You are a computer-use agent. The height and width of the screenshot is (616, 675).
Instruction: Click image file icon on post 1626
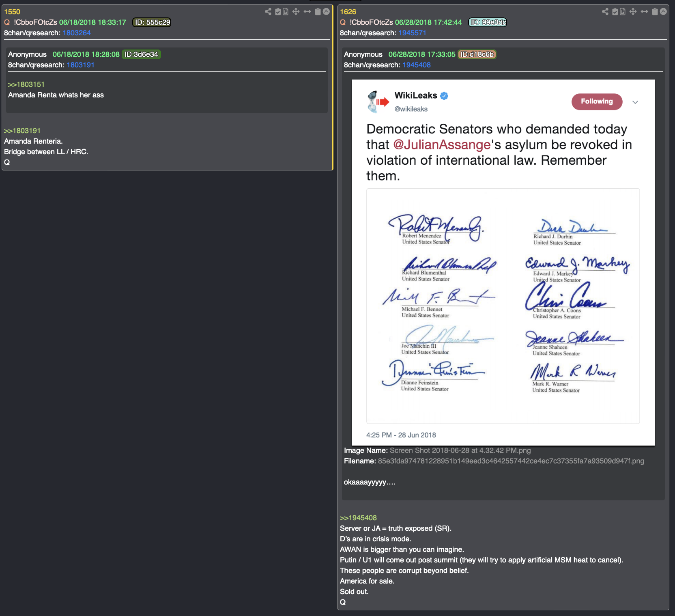point(623,12)
